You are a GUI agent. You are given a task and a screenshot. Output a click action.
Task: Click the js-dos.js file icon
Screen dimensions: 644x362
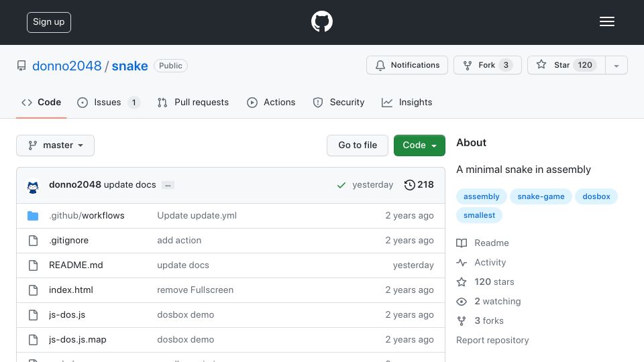(x=34, y=315)
